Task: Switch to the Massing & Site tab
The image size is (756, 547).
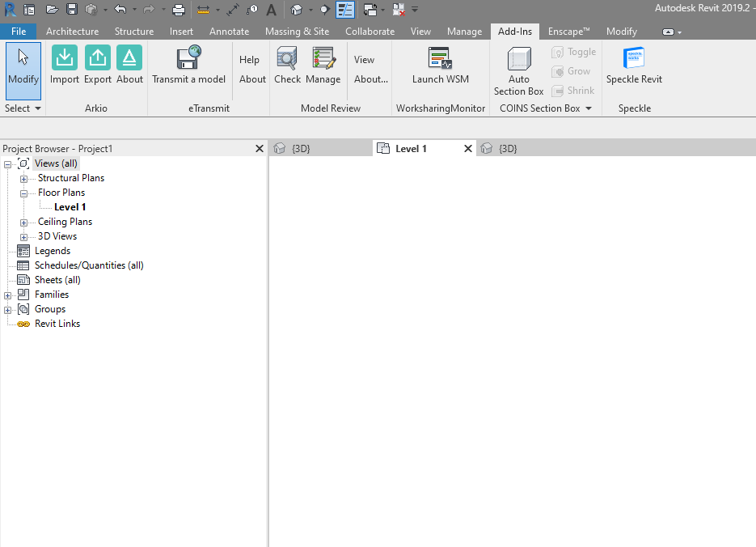Action: 297,32
